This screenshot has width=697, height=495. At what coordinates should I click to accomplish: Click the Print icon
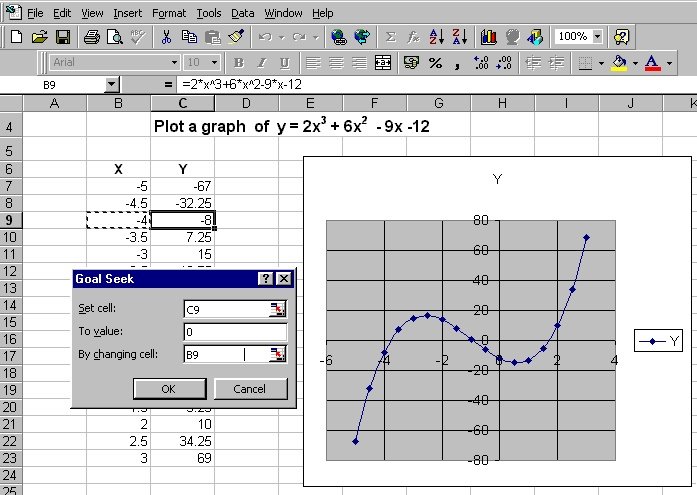(x=92, y=37)
